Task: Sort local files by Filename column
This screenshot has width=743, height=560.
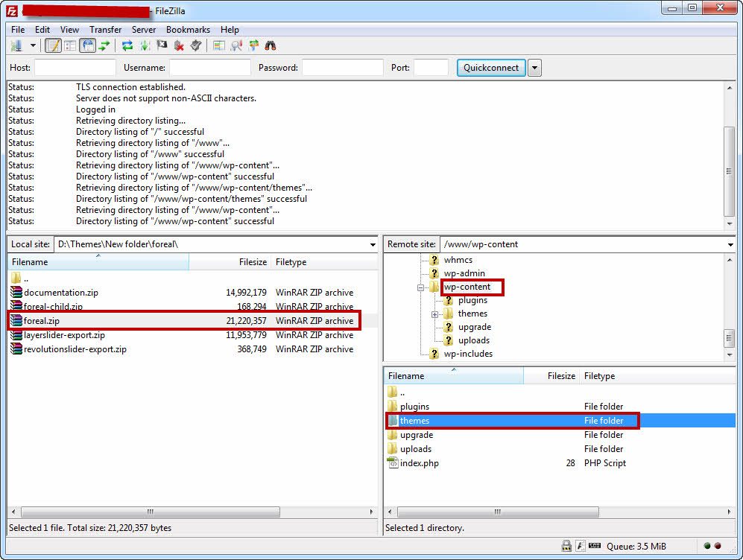Action: (98, 262)
